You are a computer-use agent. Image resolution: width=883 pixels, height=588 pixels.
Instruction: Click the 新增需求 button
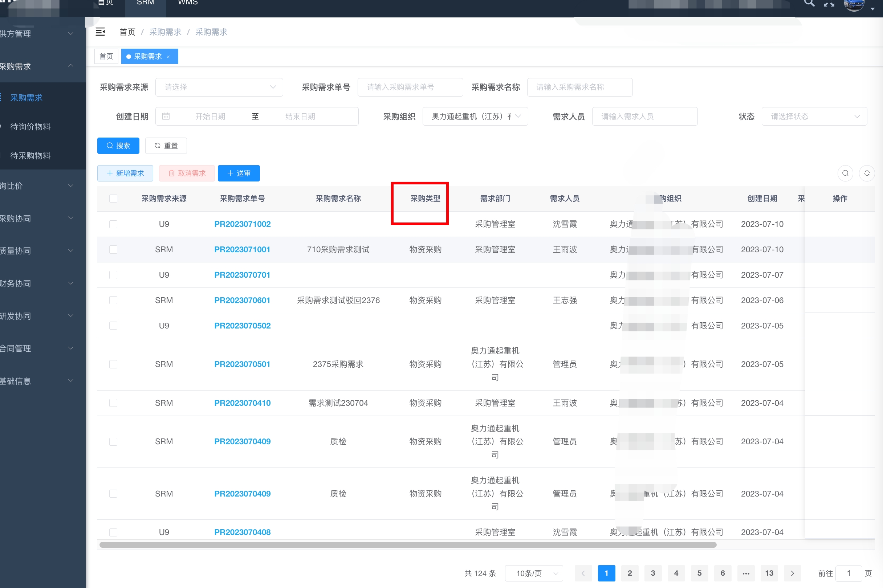click(x=125, y=173)
